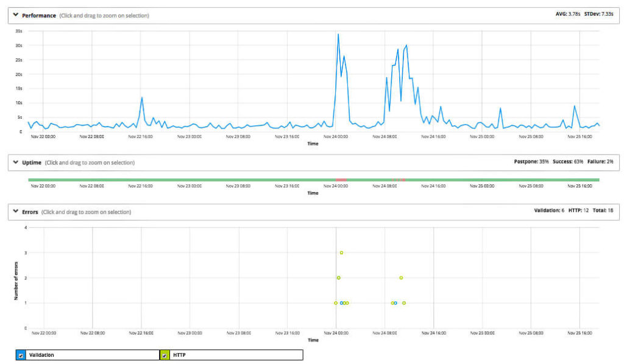The image size is (624, 364).
Task: Click the Success: 63% statistic
Action: (x=568, y=162)
